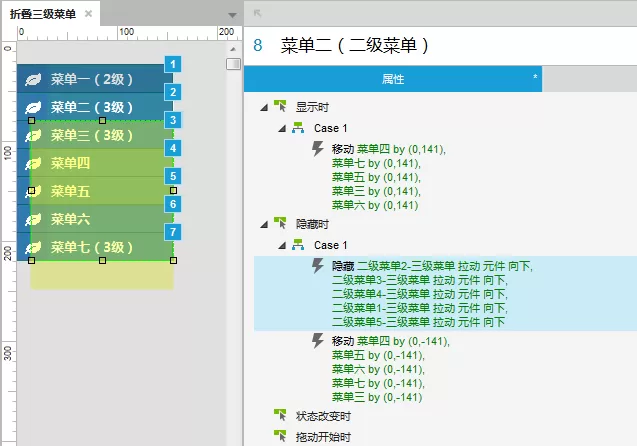The image size is (637, 446).
Task: Click 菜单三 by (0,-141) line
Action: (x=377, y=397)
